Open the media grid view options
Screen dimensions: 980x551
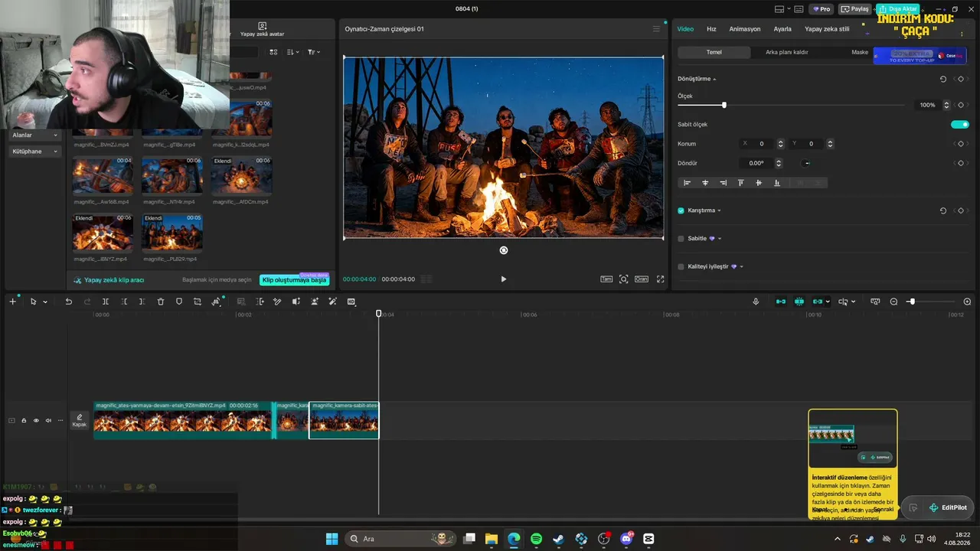point(273,52)
